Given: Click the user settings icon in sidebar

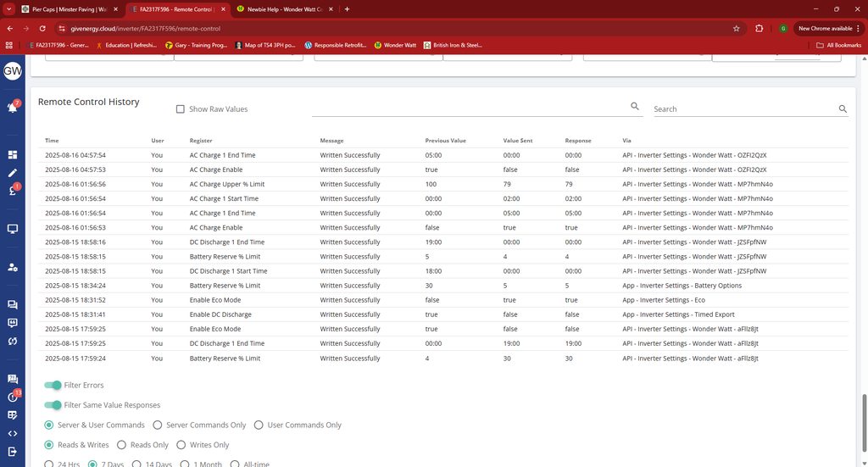Looking at the screenshot, I should click(13, 267).
